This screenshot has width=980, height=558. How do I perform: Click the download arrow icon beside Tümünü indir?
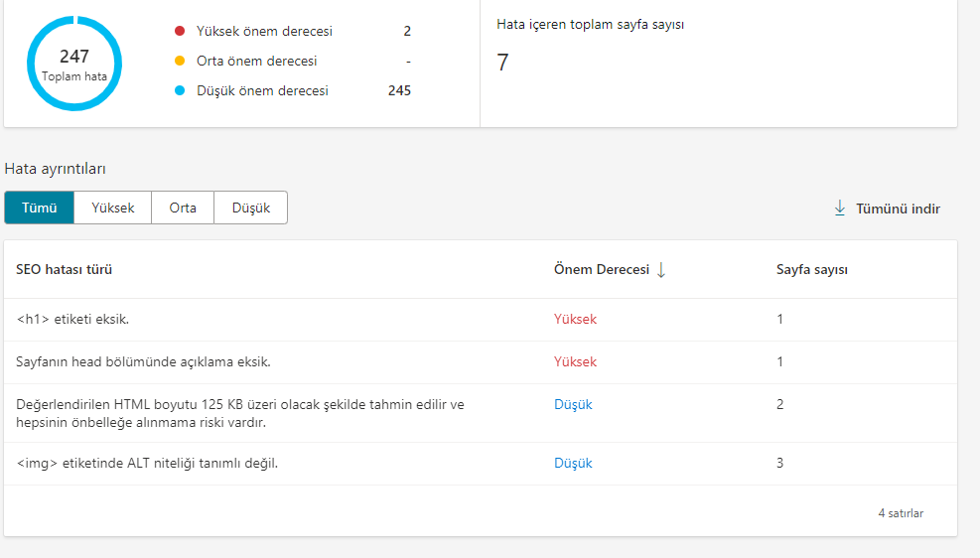(840, 209)
